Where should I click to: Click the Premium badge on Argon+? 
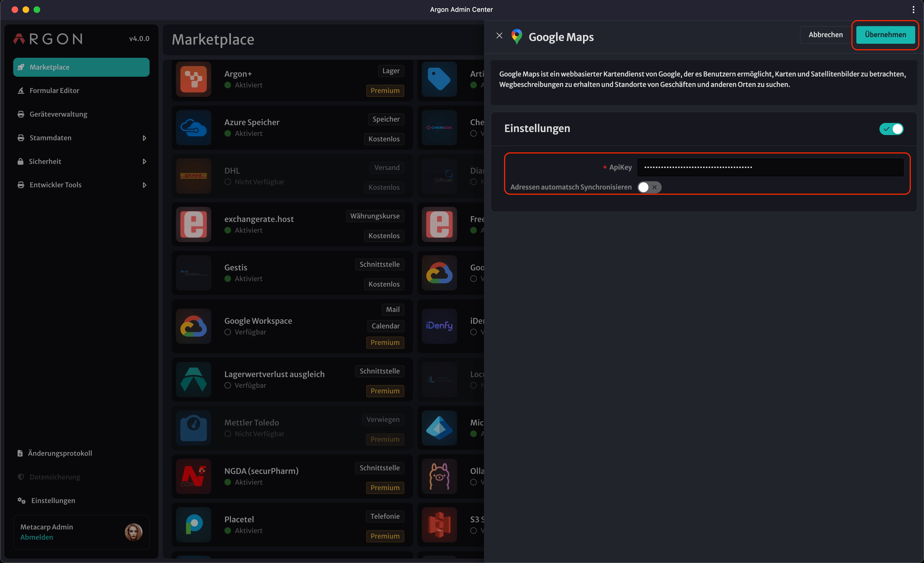click(385, 91)
